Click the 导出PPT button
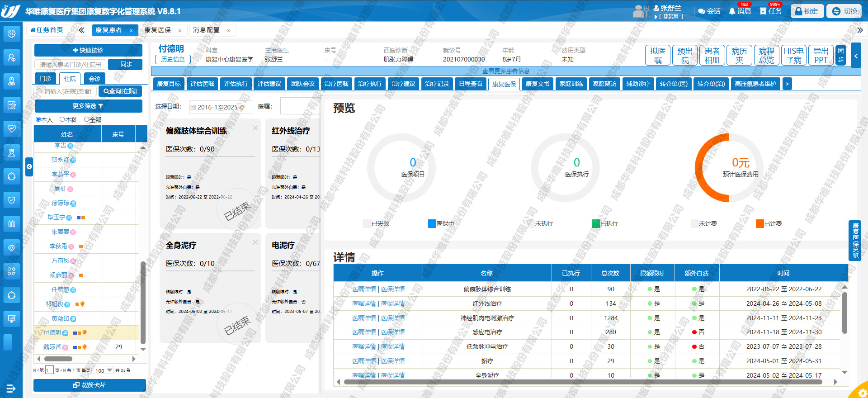Image resolution: width=868 pixels, height=398 pixels. 821,56
